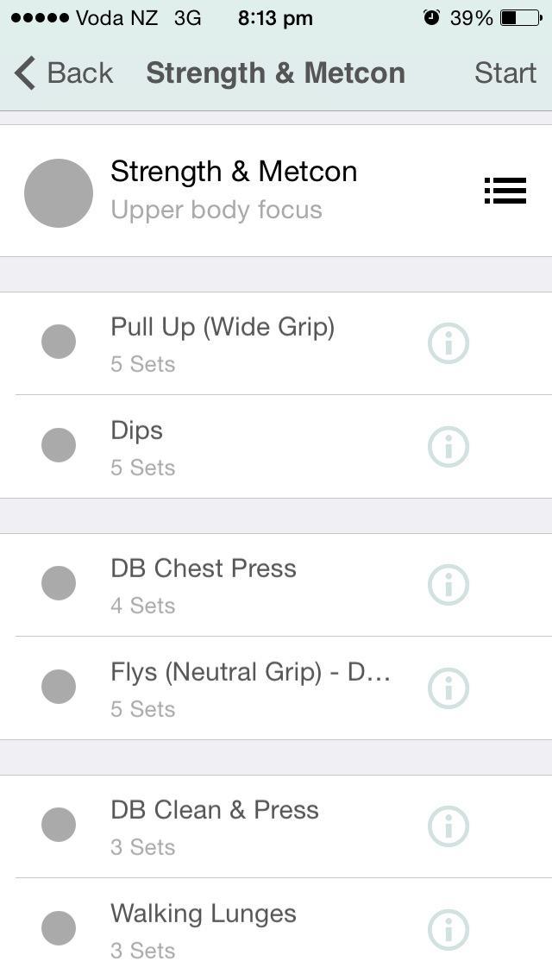The width and height of the screenshot is (552, 980).
Task: View info for DB Clean & Press
Action: pos(448,826)
